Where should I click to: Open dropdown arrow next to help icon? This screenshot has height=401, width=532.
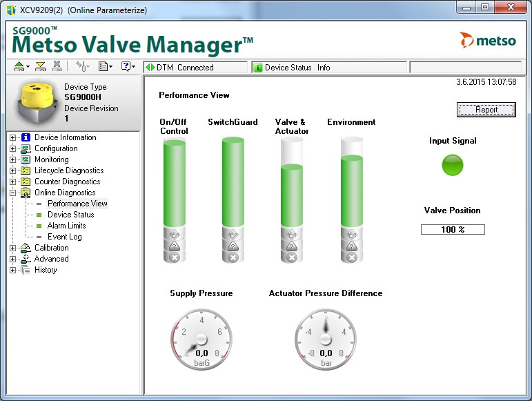pyautogui.click(x=133, y=66)
